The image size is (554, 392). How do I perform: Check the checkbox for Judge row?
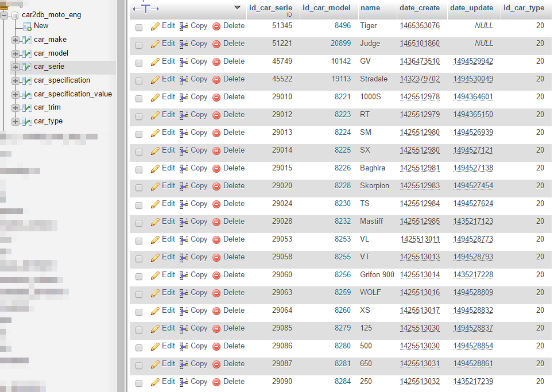point(139,45)
